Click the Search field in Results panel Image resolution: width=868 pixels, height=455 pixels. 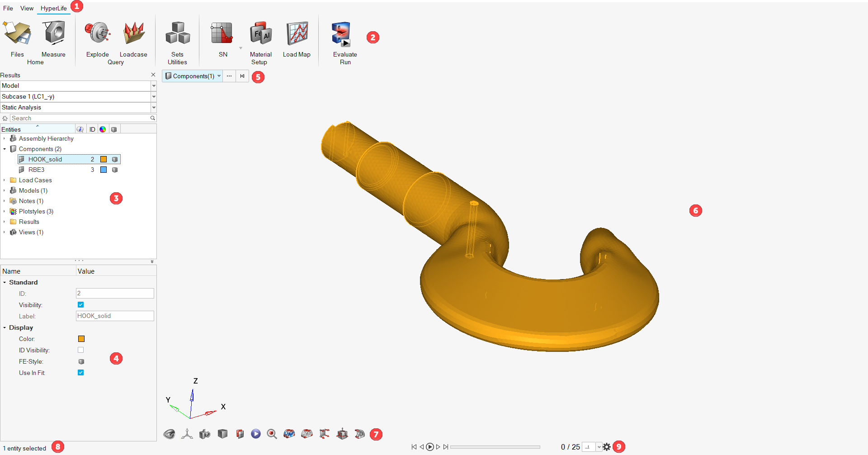point(80,118)
